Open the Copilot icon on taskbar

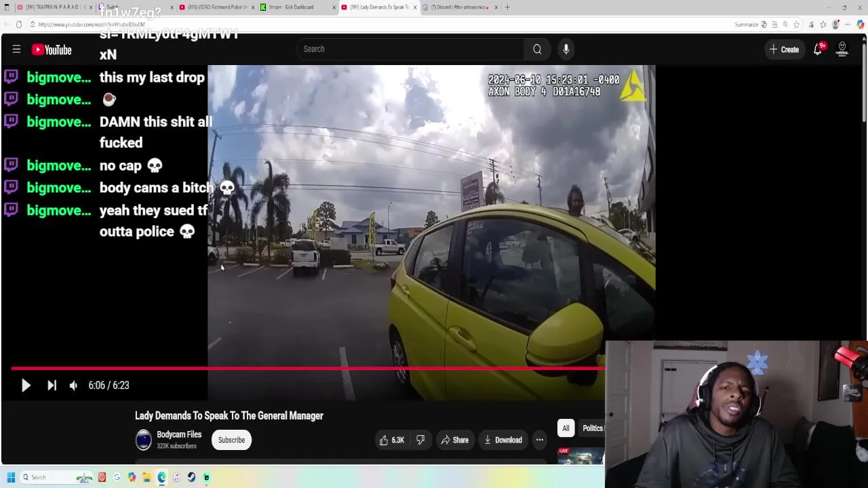pos(132,477)
